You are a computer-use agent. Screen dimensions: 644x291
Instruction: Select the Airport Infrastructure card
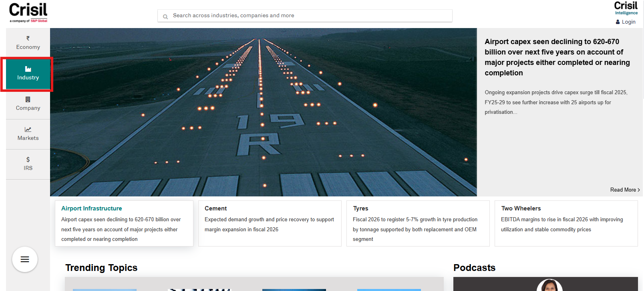pos(124,223)
